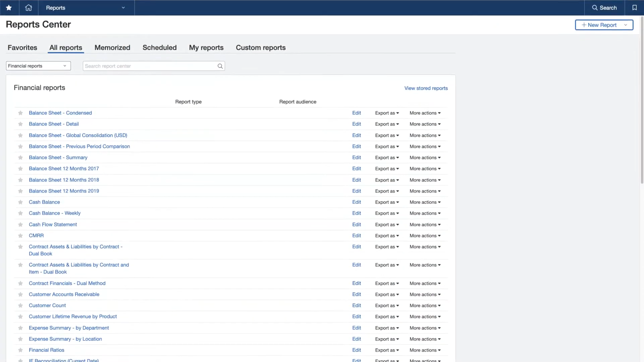The height and width of the screenshot is (362, 644).
Task: Open the Cash Flow Statement report
Action: (53, 225)
